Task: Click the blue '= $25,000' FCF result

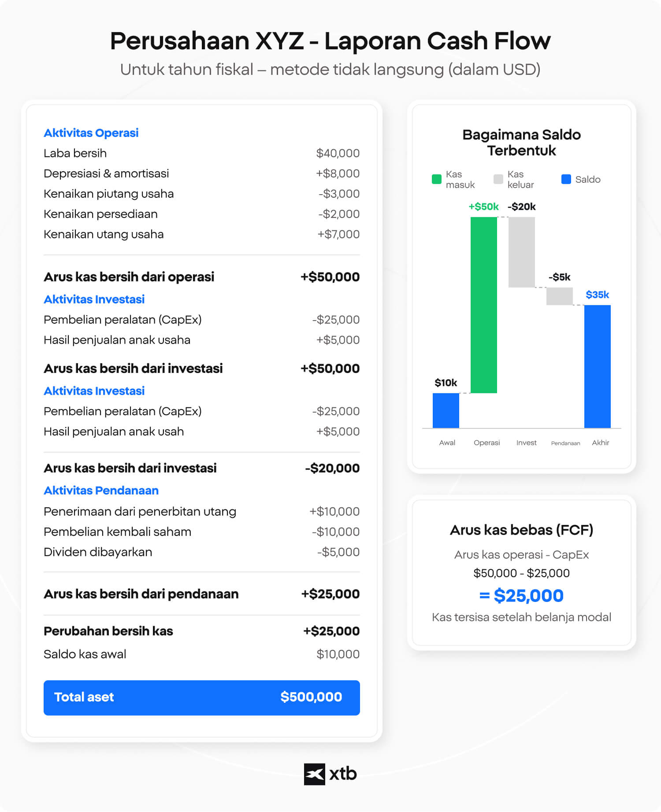Action: click(522, 596)
